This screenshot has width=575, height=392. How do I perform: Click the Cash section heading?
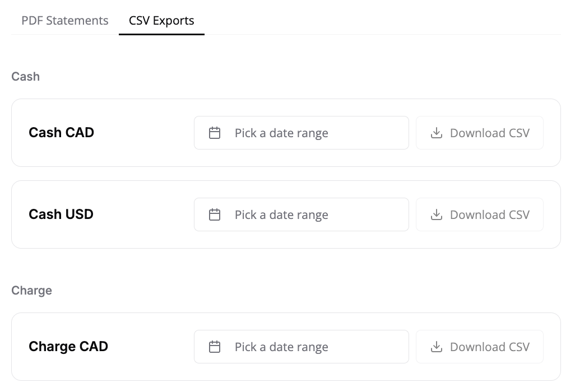coord(26,77)
